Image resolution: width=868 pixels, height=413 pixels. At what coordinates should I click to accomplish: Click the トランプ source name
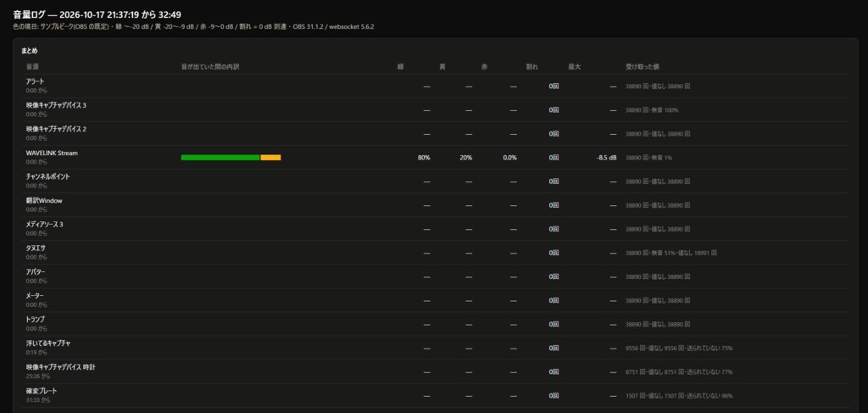coord(35,320)
